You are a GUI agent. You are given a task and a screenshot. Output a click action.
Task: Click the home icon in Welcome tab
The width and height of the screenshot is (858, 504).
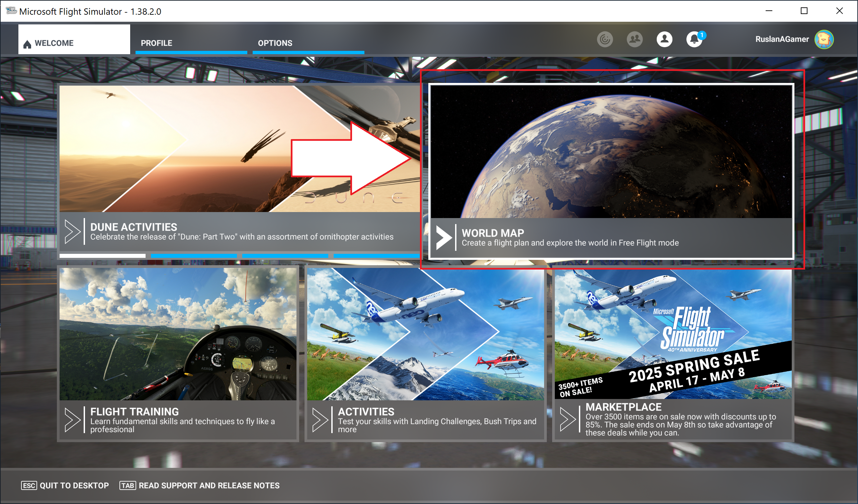pos(27,44)
